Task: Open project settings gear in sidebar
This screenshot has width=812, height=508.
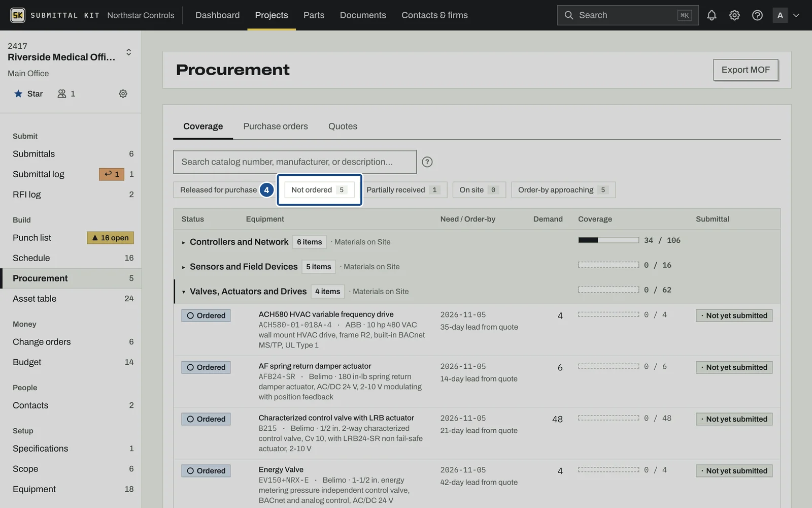Action: 123,93
